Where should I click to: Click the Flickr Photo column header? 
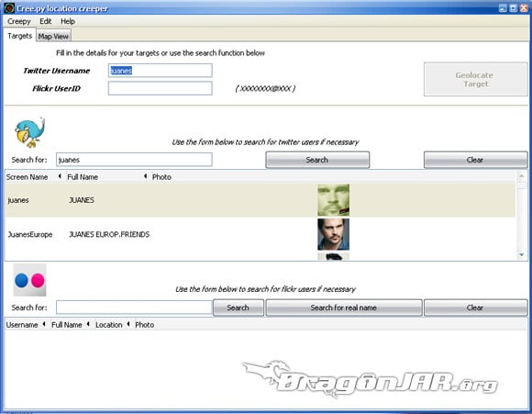pos(145,325)
